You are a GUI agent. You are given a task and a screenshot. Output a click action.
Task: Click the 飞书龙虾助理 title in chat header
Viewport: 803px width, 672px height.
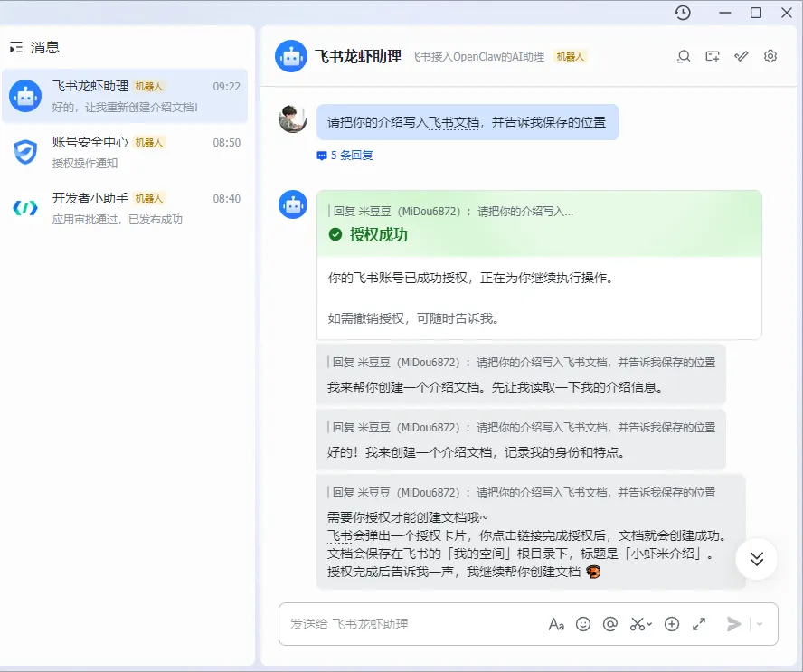358,56
